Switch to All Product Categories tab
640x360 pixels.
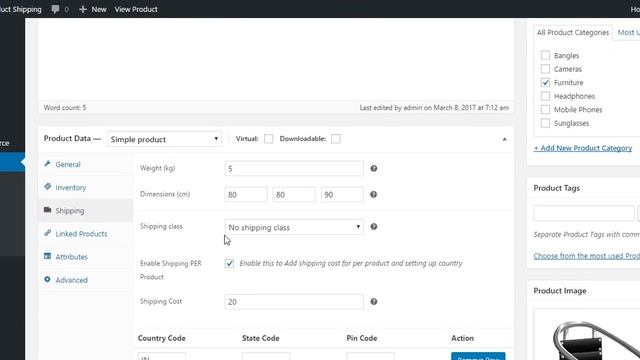tap(573, 32)
